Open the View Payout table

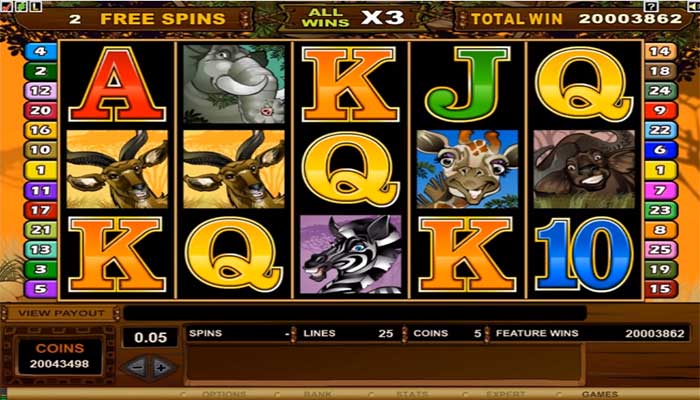point(61,313)
